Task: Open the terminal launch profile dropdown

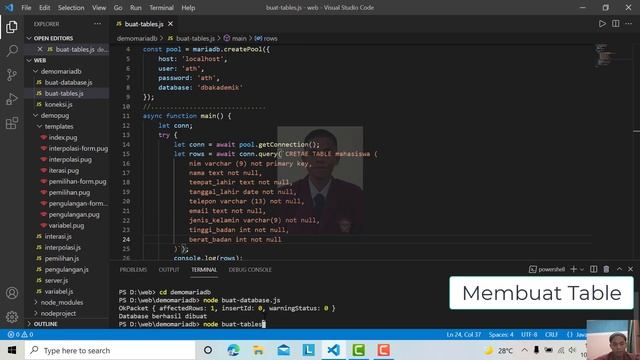Action: 582,269
